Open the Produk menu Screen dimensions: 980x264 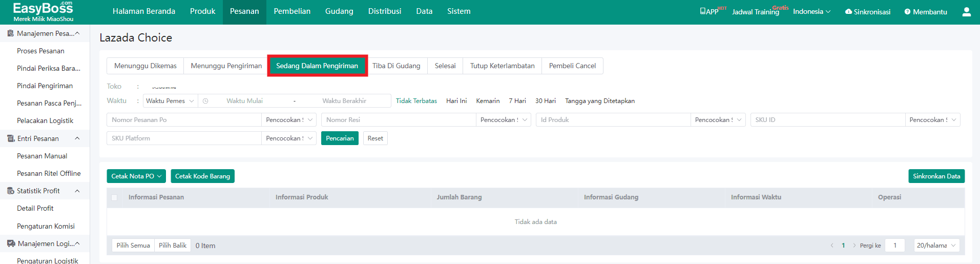[x=202, y=11]
